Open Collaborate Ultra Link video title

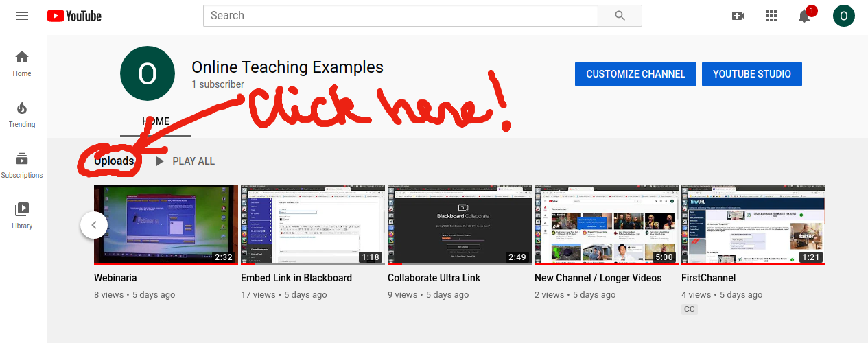click(434, 278)
